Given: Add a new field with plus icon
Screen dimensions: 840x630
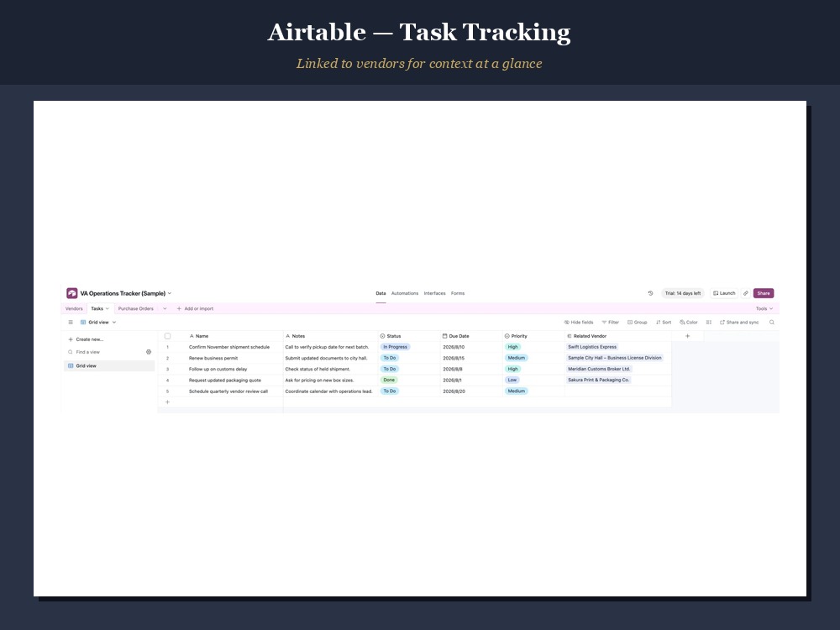Looking at the screenshot, I should pos(687,336).
